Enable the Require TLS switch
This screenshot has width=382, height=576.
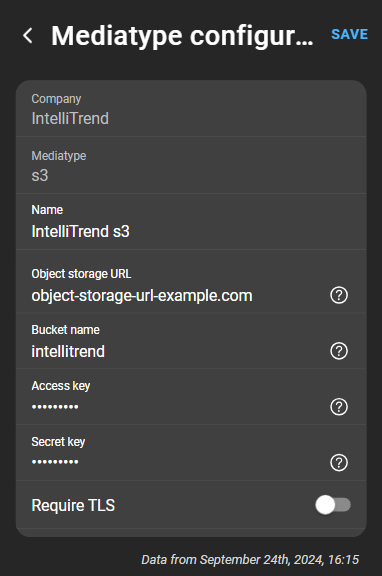point(333,505)
